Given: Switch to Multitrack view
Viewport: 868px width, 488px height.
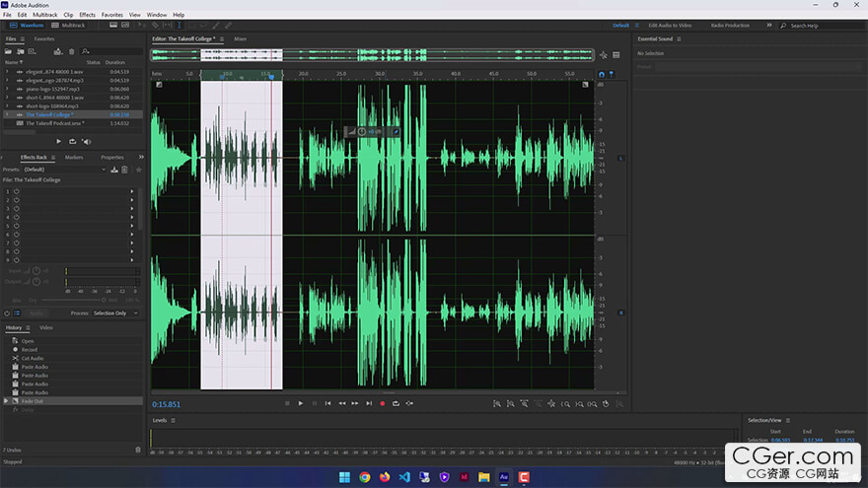Looking at the screenshot, I should [x=68, y=26].
